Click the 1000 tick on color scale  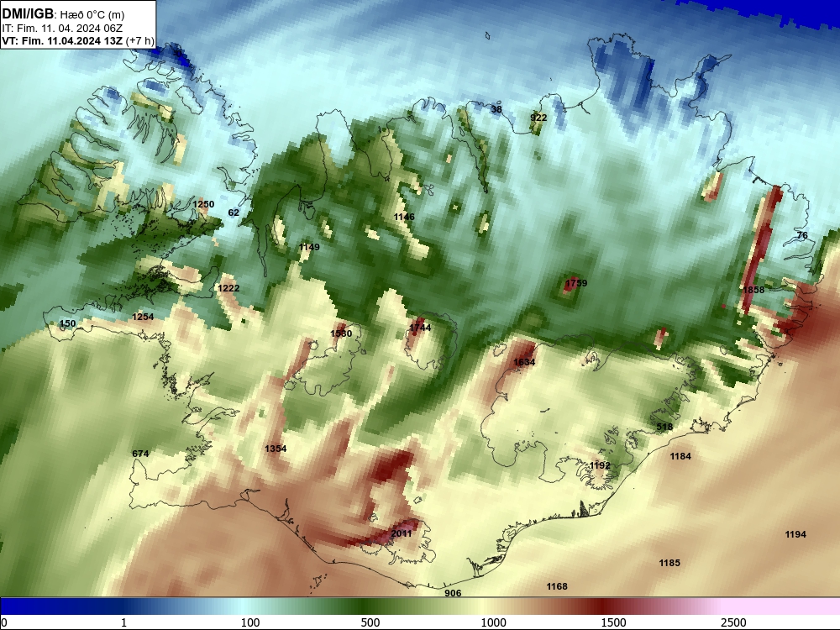(493, 622)
